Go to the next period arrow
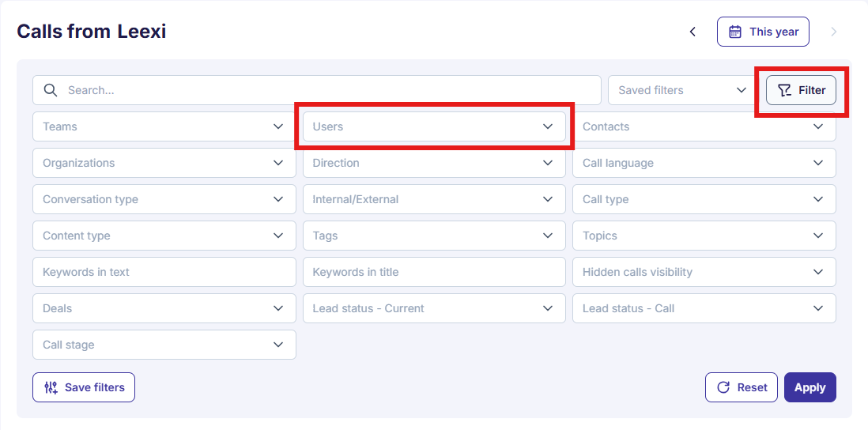This screenshot has width=868, height=430. [834, 32]
